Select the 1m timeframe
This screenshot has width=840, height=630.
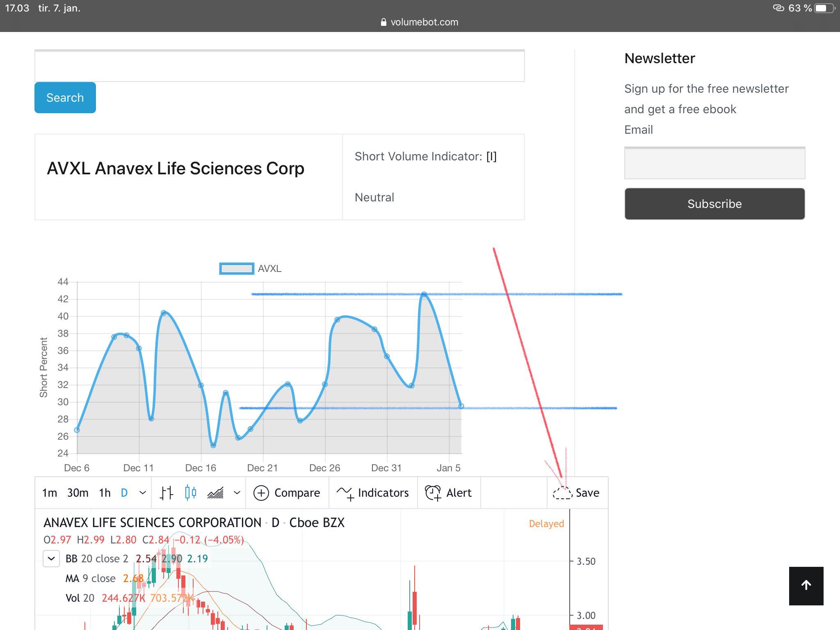point(50,493)
